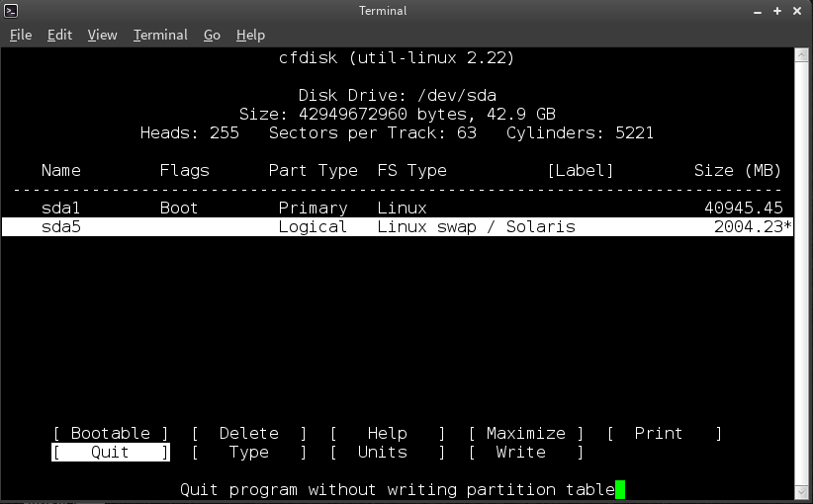Click the Part Type column header

coord(314,171)
